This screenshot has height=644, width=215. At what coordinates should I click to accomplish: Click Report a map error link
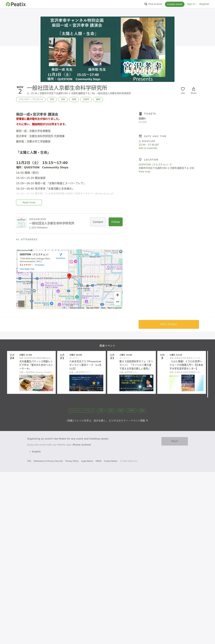[x=114, y=308]
